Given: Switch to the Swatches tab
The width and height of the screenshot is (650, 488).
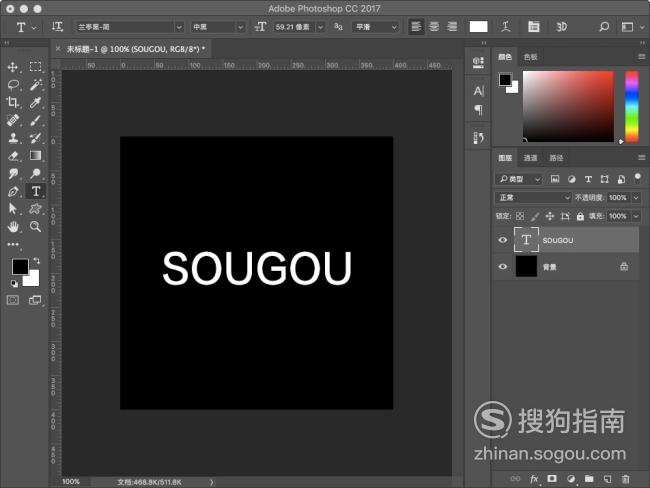Looking at the screenshot, I should pos(530,57).
